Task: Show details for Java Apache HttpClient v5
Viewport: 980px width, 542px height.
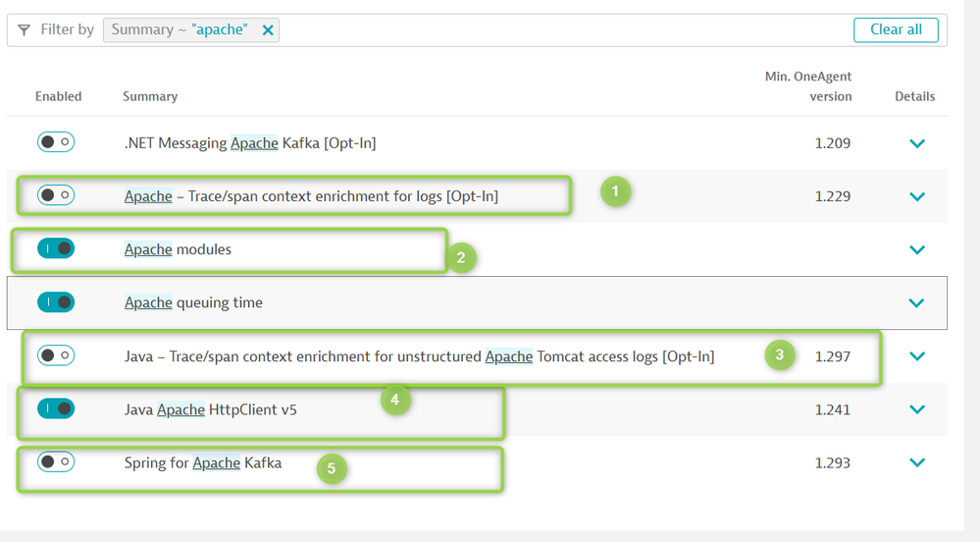Action: (x=917, y=409)
